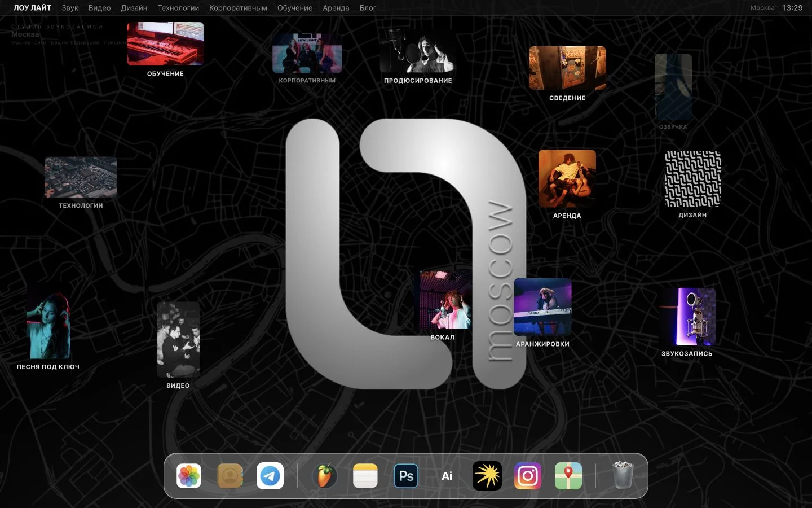Open the Видео menu item
This screenshot has height=508, width=812.
point(99,8)
